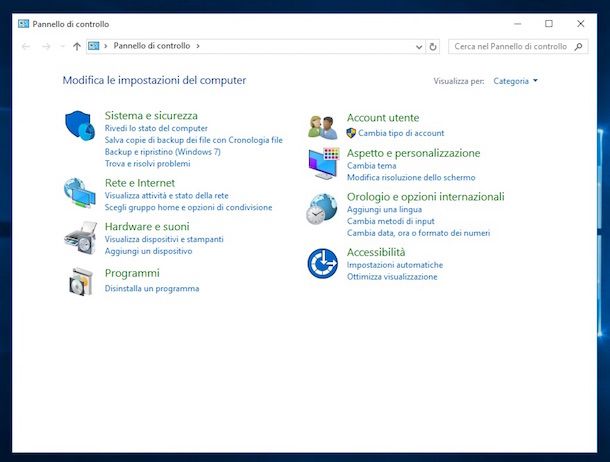Open Programmi category heading
The width and height of the screenshot is (610, 462).
[x=132, y=273]
